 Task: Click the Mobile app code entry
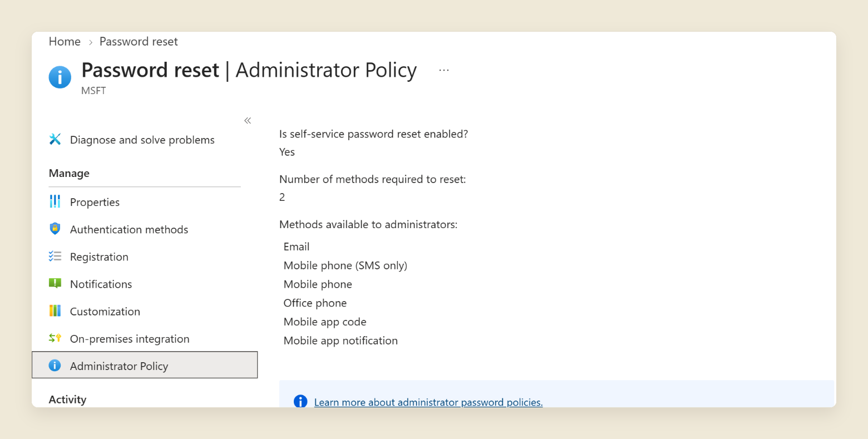tap(325, 322)
